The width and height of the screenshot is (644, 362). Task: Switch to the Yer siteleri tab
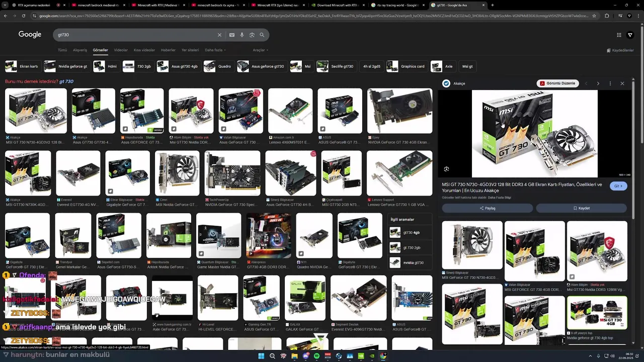190,50
